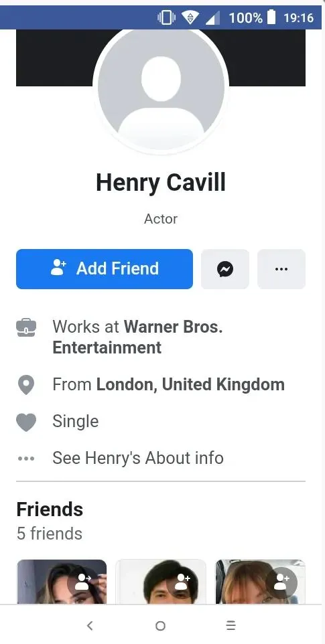Tap the Android home circle button
The image size is (325, 644).
pos(161,625)
